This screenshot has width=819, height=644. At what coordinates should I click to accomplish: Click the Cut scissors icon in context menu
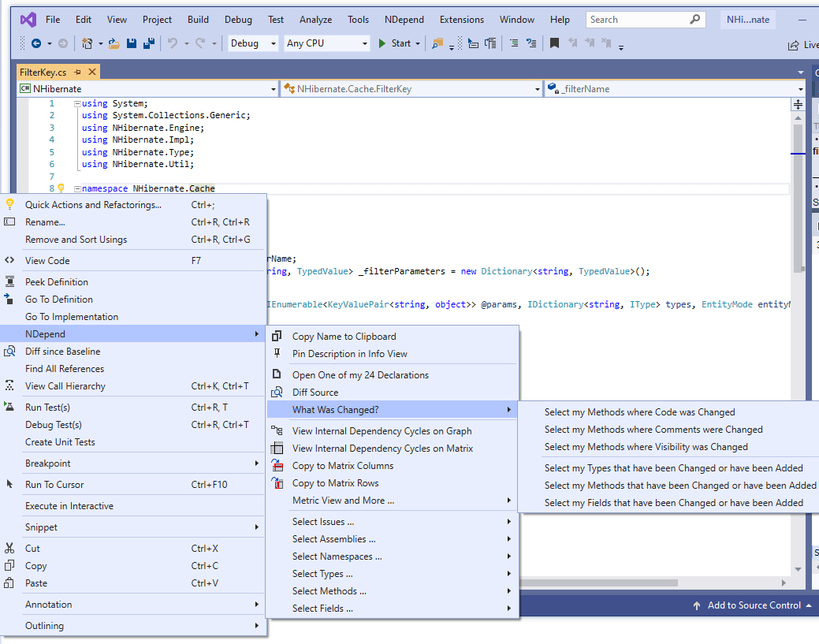[x=9, y=549]
